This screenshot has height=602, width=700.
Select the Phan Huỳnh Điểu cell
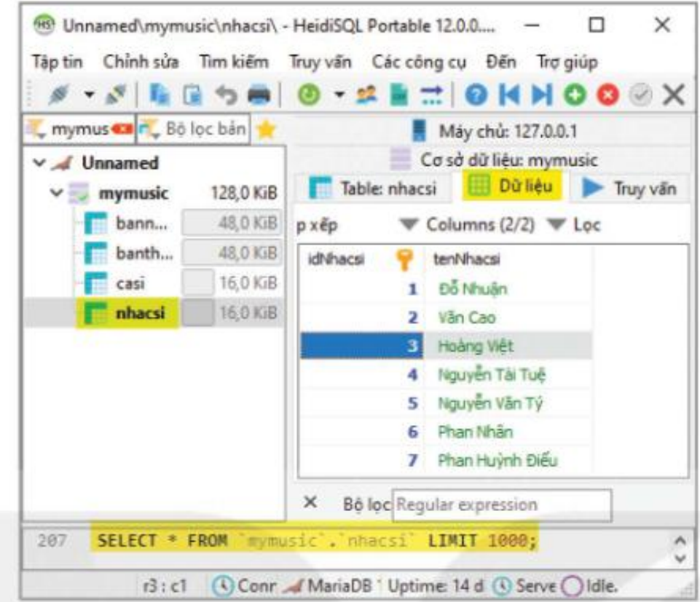pyautogui.click(x=508, y=460)
